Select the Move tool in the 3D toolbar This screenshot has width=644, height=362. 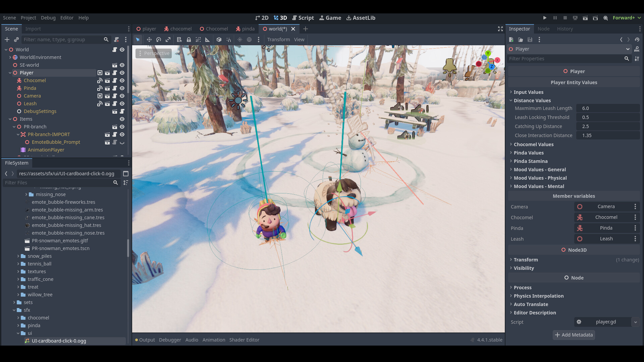coord(149,40)
